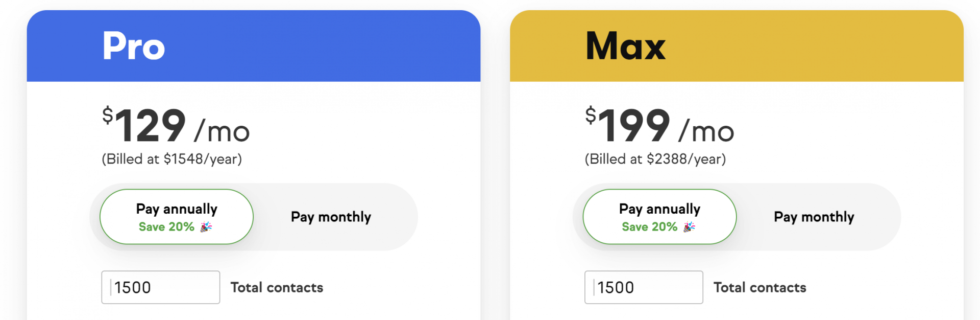Screen dimensions: 980x320
Task: Click the Max plan Total contacts label
Action: point(759,287)
